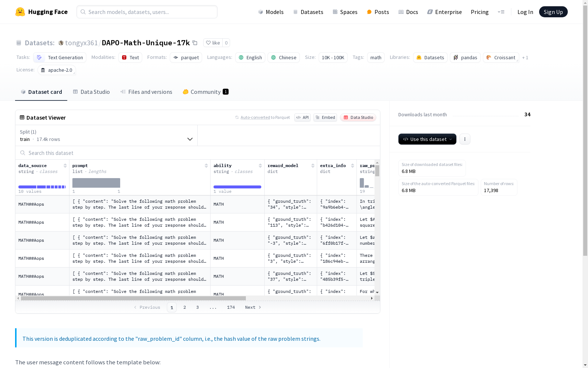The width and height of the screenshot is (588, 368).
Task: Click the ability single-value distribution bar
Action: [237, 187]
